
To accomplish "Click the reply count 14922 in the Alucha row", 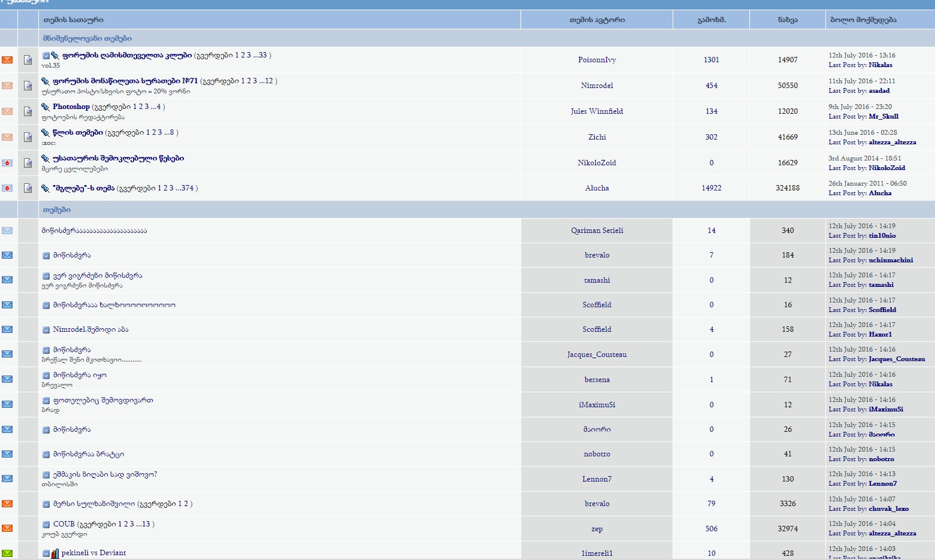I will point(712,188).
